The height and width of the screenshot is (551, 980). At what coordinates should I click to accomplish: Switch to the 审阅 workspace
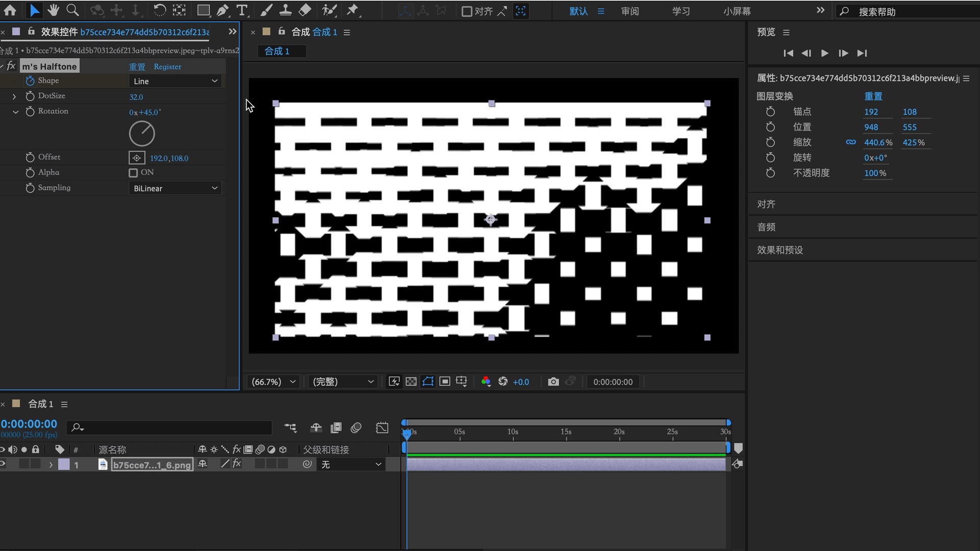pyautogui.click(x=630, y=11)
